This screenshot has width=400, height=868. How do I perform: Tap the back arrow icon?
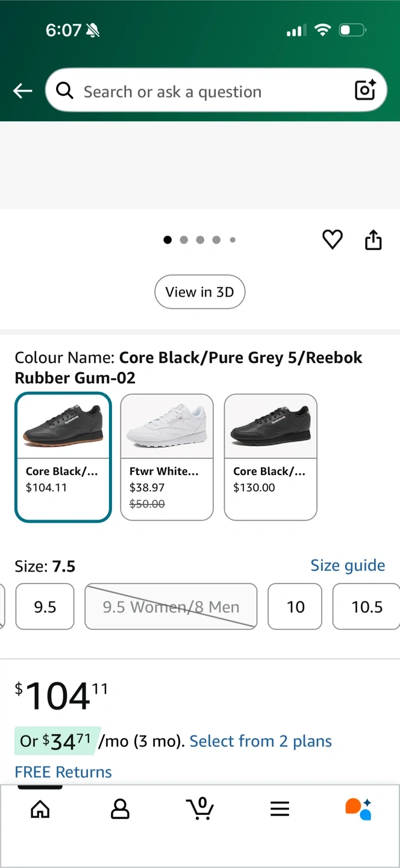tap(23, 91)
